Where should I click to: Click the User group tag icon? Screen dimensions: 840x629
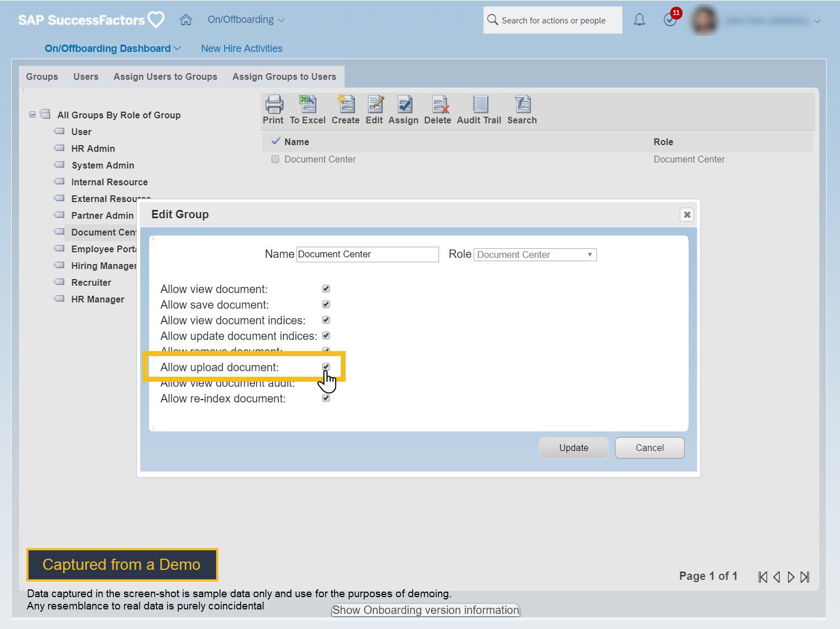pos(59,132)
